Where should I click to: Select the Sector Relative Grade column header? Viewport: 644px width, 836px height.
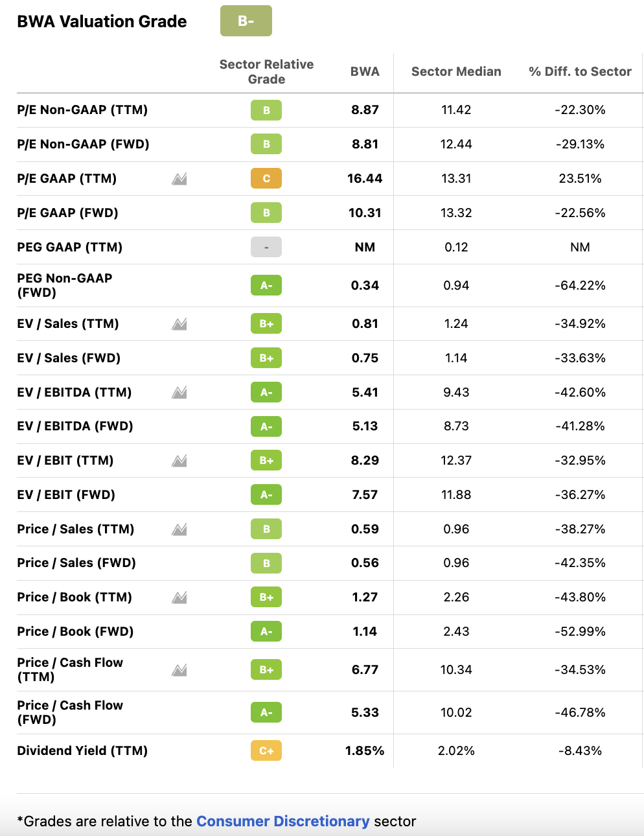click(x=266, y=71)
